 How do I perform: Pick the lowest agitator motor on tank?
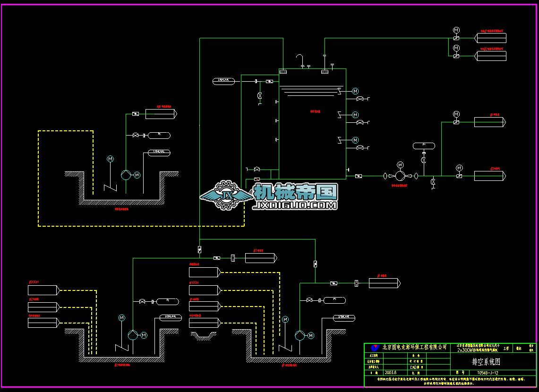click(x=355, y=140)
